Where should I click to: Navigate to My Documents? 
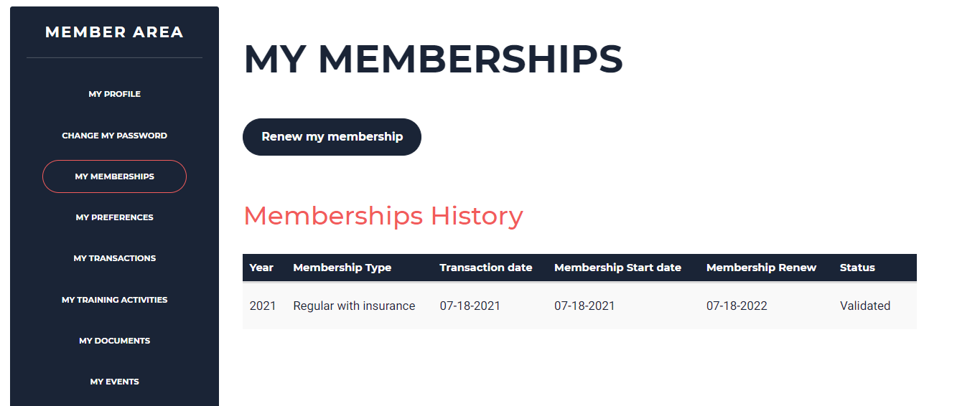[x=114, y=341]
